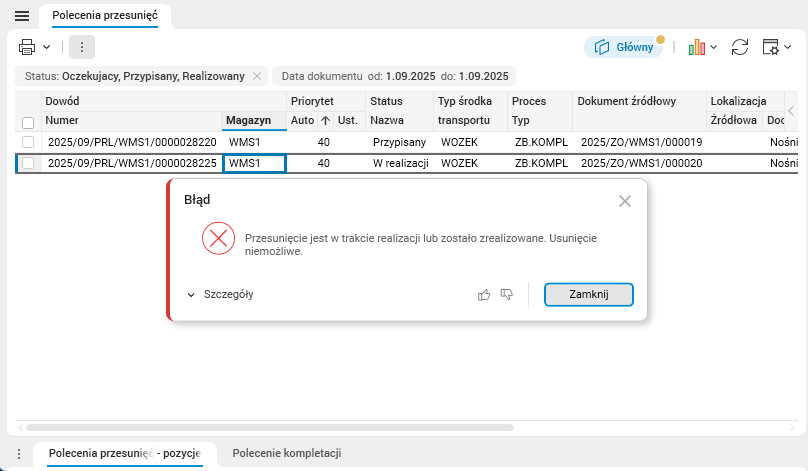Check row 2025/09/PRL/WMS1/0000028220 checkbox

pyautogui.click(x=28, y=143)
